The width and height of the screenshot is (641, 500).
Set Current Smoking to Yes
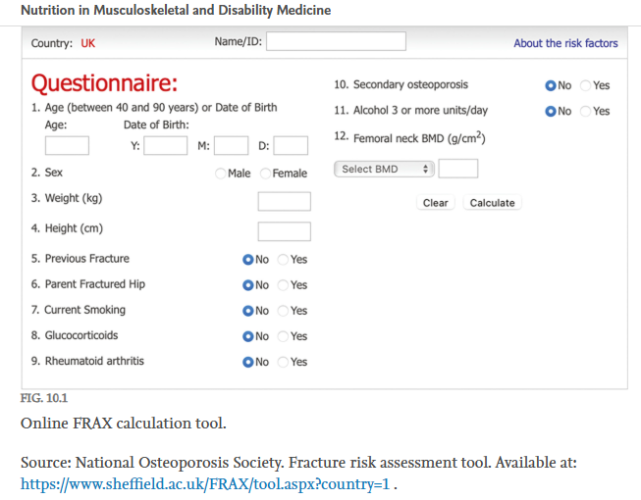point(283,311)
